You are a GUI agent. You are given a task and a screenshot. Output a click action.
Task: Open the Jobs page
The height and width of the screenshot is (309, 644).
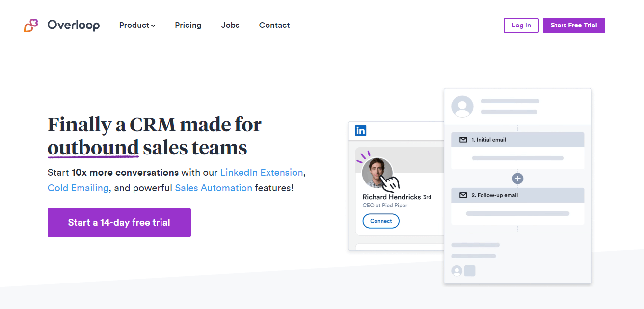tap(230, 25)
